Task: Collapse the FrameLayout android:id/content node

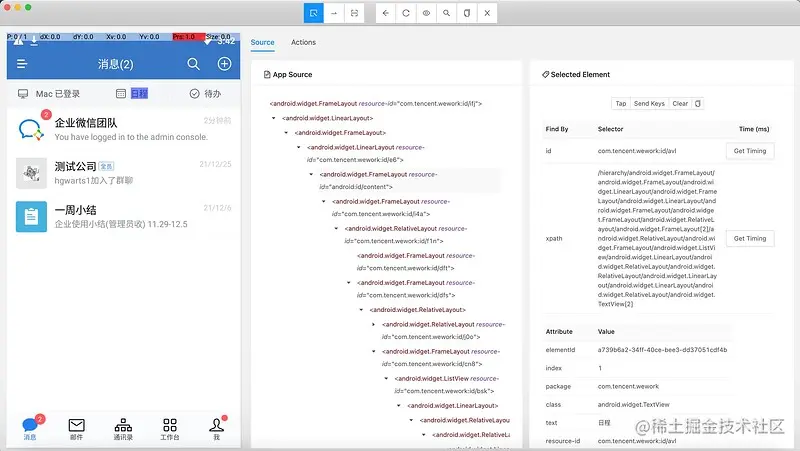Action: (311, 174)
